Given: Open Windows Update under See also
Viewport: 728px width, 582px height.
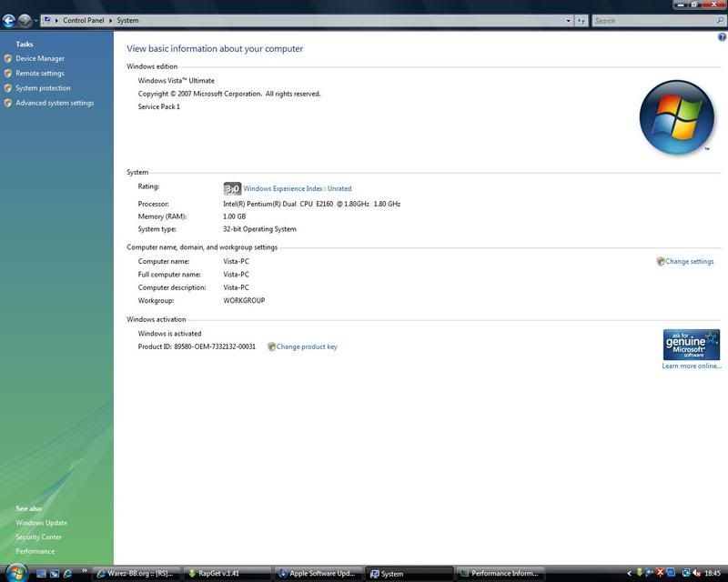Looking at the screenshot, I should [41, 523].
